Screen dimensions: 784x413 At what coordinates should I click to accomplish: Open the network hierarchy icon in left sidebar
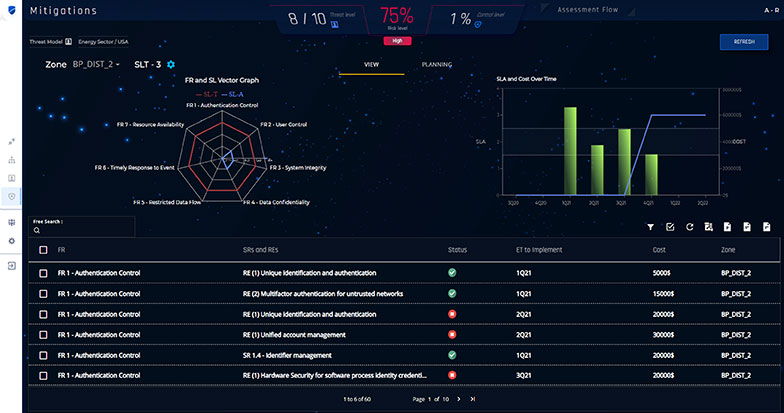point(12,159)
